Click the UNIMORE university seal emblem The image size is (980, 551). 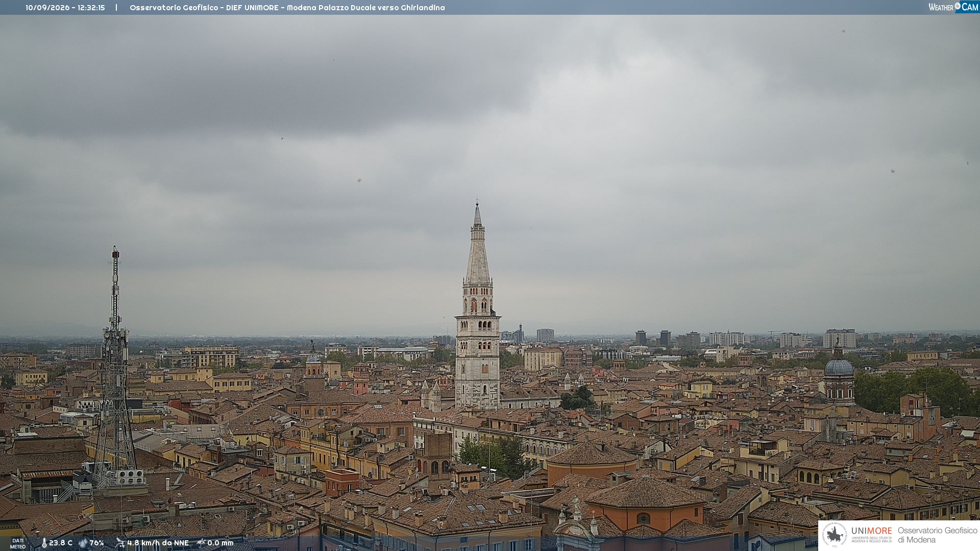coord(835,535)
